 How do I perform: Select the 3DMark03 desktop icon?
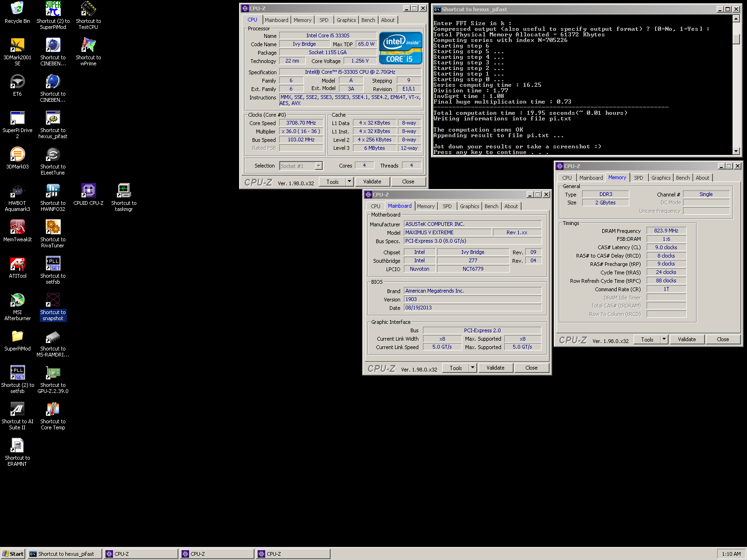click(17, 158)
